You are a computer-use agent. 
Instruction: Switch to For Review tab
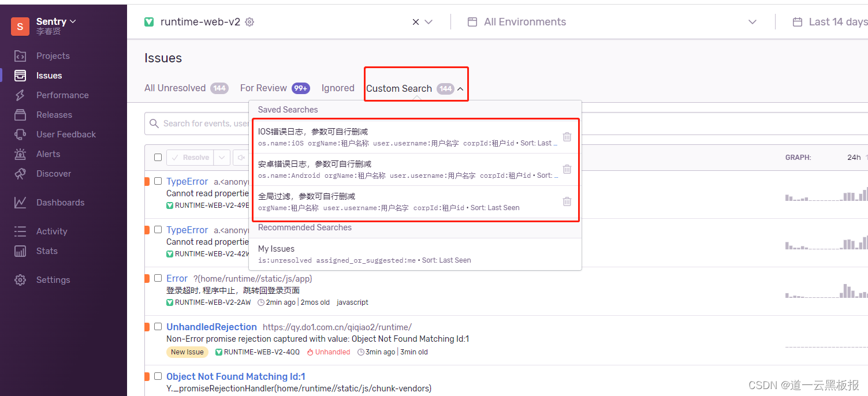coord(275,88)
